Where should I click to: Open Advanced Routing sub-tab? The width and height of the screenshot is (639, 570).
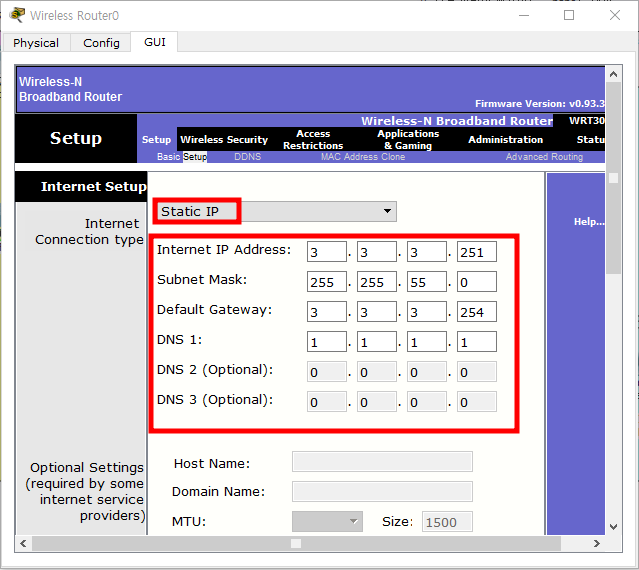tap(544, 157)
